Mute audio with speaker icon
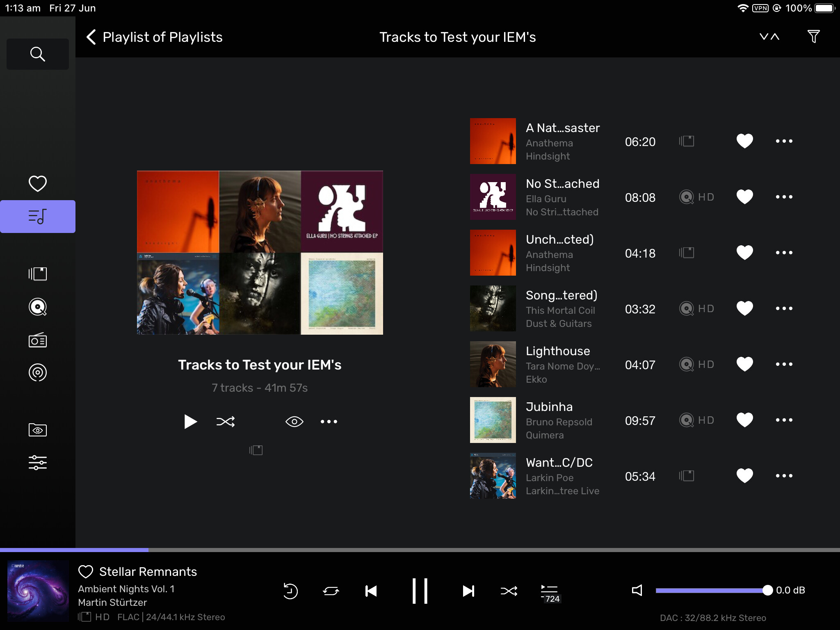This screenshot has height=630, width=840. pyautogui.click(x=637, y=590)
